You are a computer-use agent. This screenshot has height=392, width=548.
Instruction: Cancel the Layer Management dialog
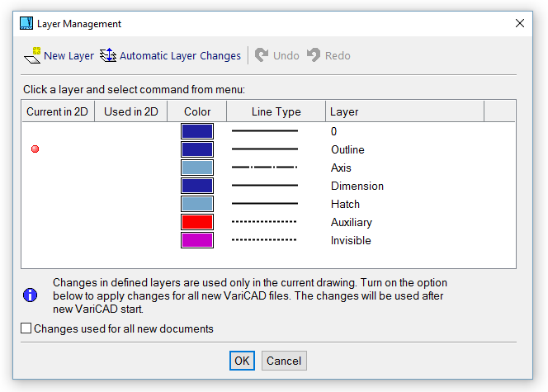coord(284,361)
